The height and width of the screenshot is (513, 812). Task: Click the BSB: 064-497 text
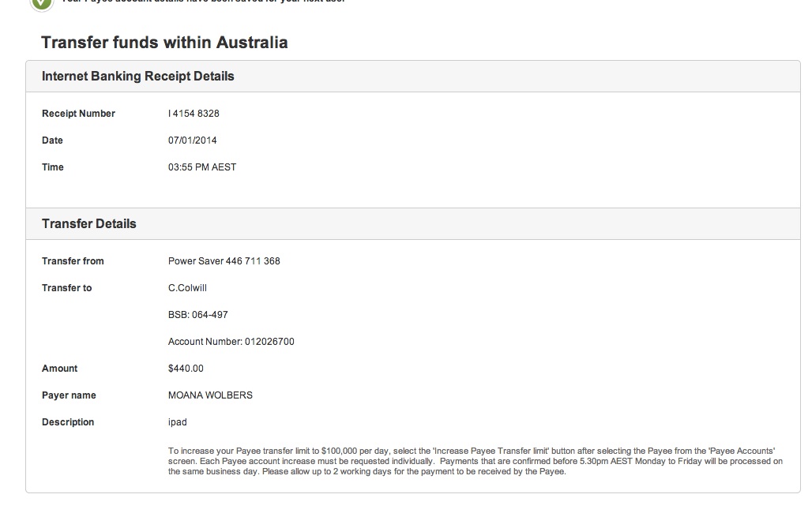pyautogui.click(x=197, y=315)
